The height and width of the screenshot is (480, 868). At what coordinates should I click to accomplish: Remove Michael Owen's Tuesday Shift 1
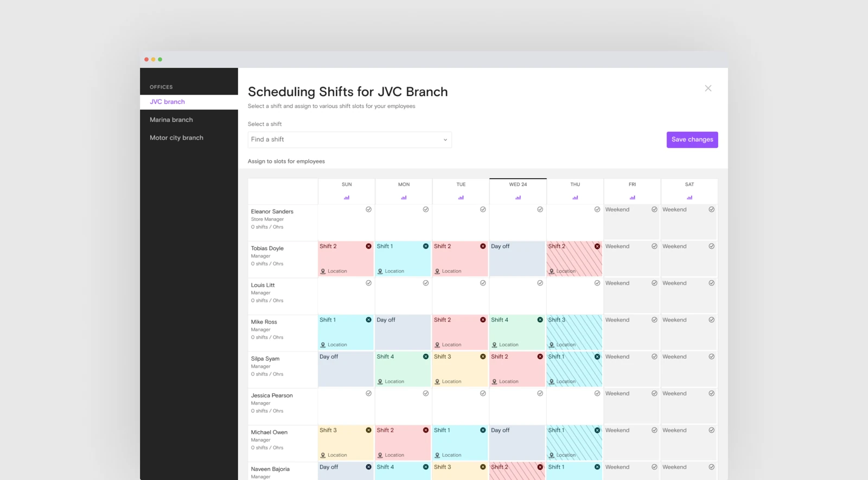(x=483, y=430)
